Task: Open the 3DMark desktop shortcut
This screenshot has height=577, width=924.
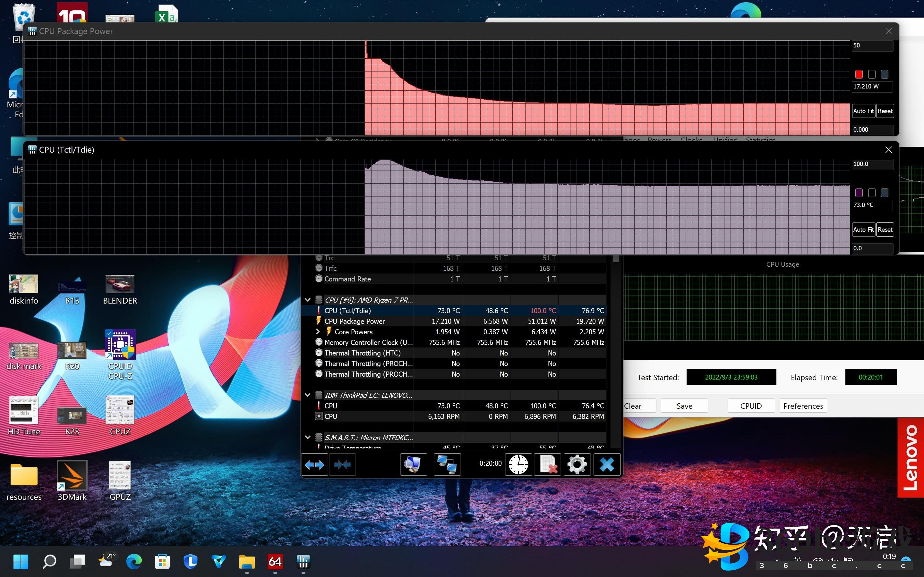Action: point(72,476)
